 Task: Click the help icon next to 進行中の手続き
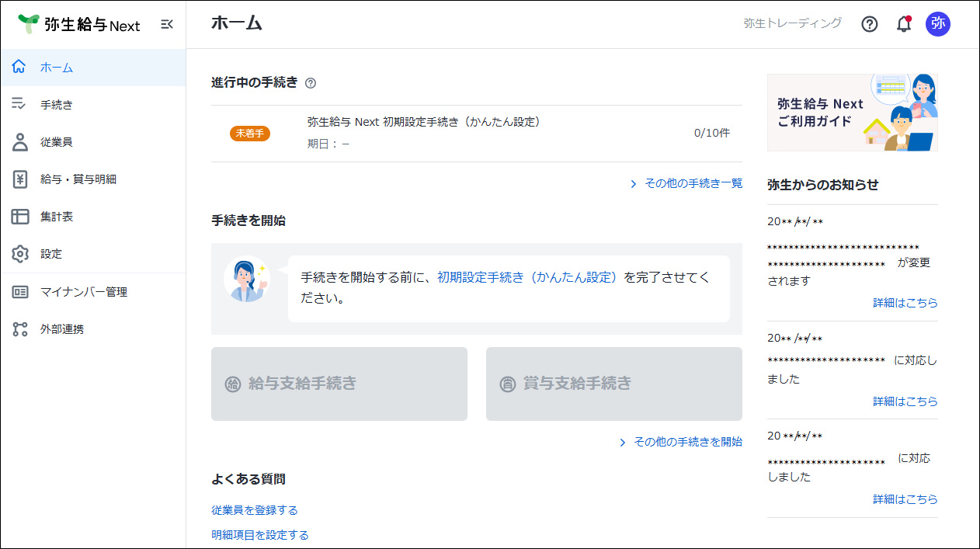pyautogui.click(x=311, y=83)
